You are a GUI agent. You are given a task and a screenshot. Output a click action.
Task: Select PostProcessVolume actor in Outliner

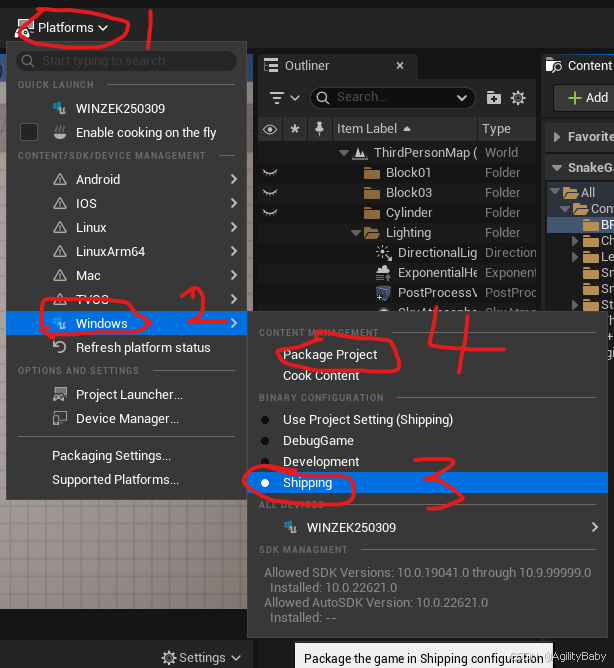click(x=397, y=293)
